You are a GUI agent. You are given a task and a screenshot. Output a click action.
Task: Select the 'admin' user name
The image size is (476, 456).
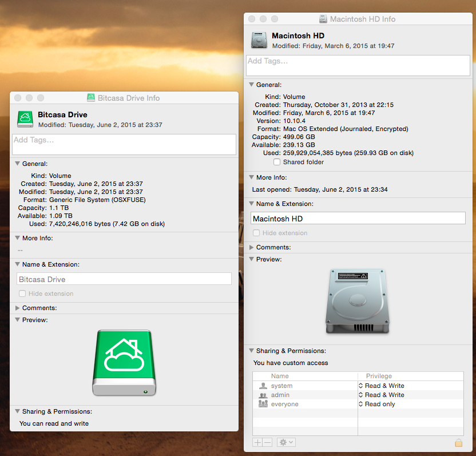[x=280, y=395]
